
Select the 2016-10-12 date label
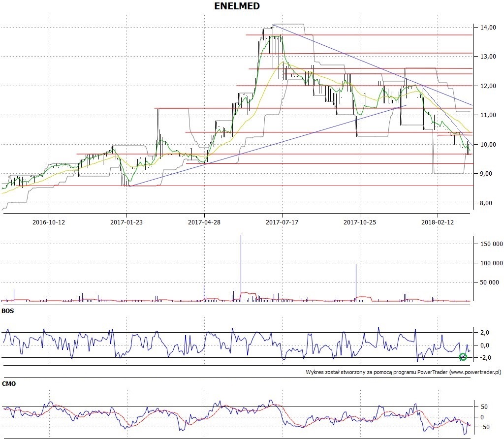point(49,222)
